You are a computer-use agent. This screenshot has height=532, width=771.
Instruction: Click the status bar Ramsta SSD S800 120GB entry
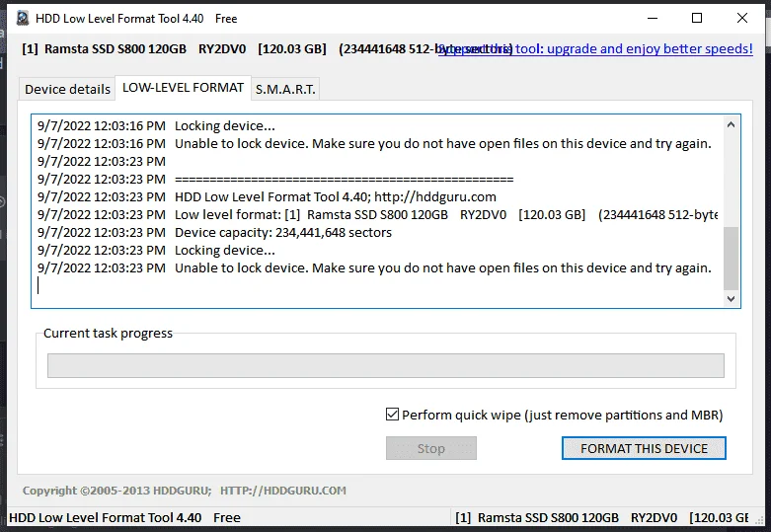602,518
